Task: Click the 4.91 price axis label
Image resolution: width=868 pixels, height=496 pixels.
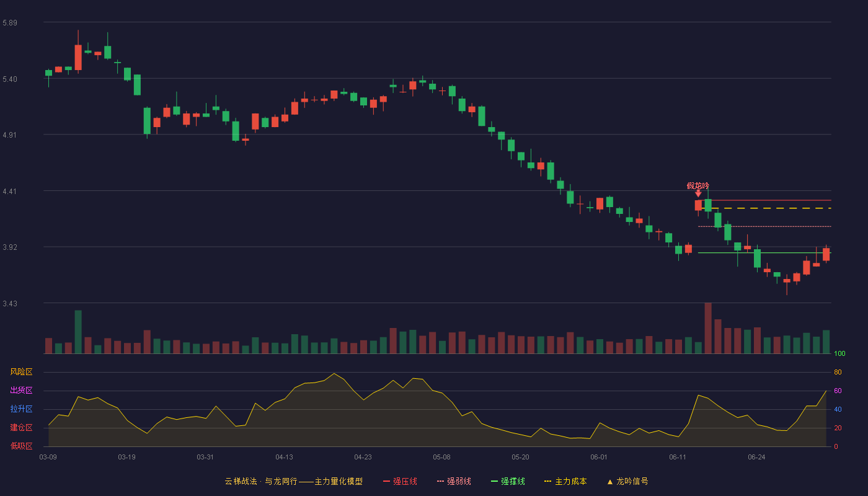Action: [10, 135]
